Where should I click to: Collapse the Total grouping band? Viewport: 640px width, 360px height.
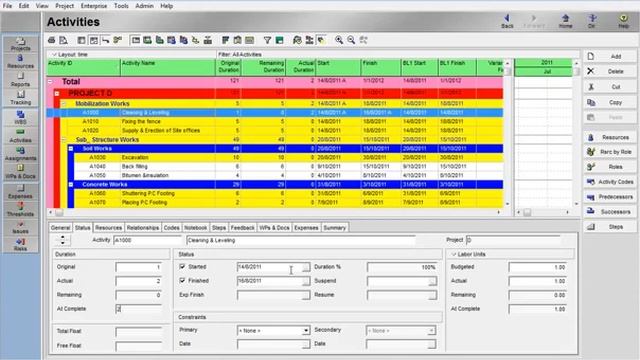point(50,82)
